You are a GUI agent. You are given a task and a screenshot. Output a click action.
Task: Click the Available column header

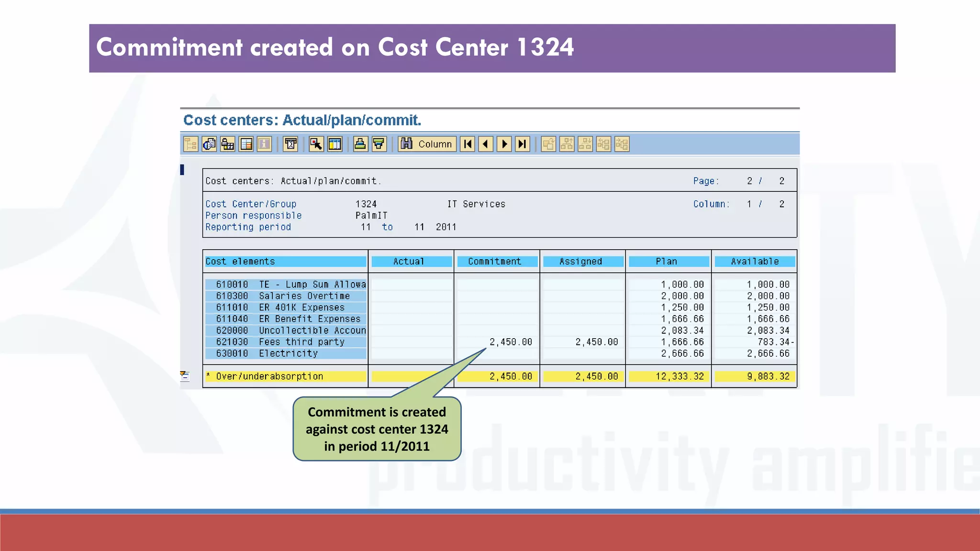tap(755, 262)
